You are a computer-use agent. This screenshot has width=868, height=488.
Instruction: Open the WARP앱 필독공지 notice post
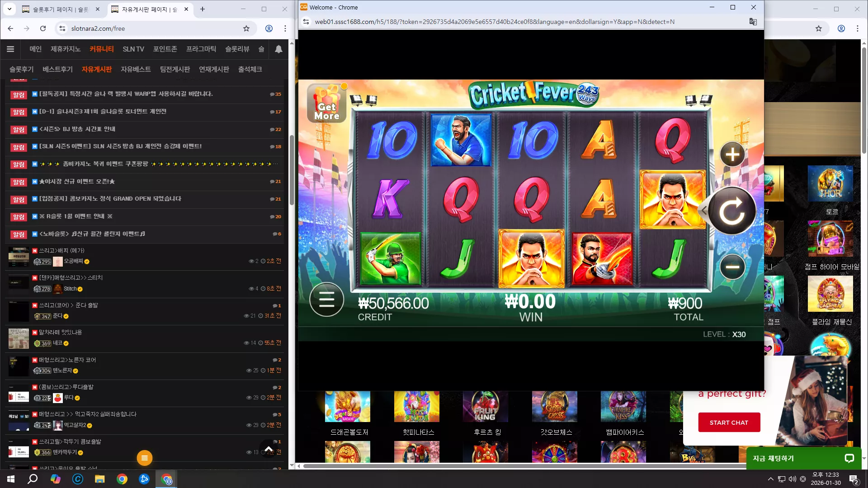coord(126,94)
